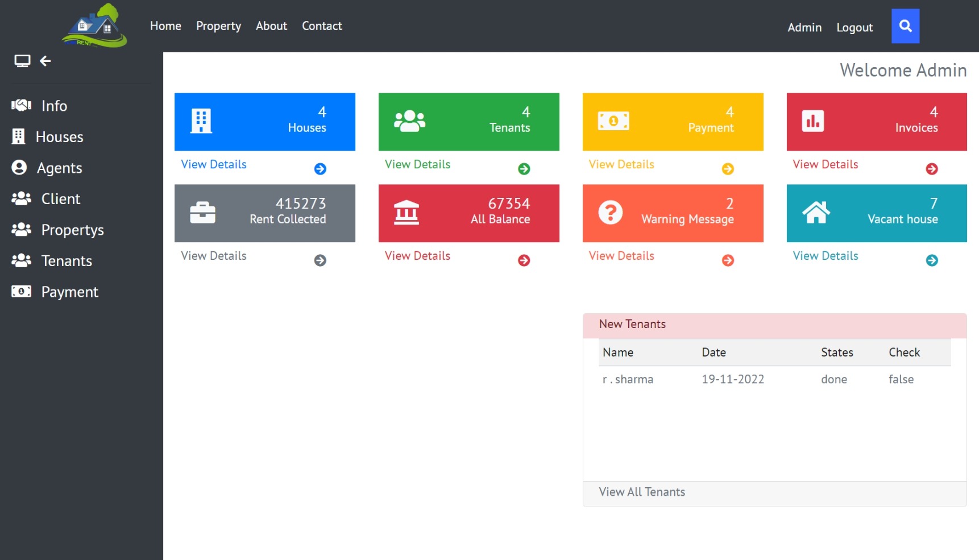Open the Property menu item
Image resolution: width=979 pixels, height=560 pixels.
[x=218, y=26]
